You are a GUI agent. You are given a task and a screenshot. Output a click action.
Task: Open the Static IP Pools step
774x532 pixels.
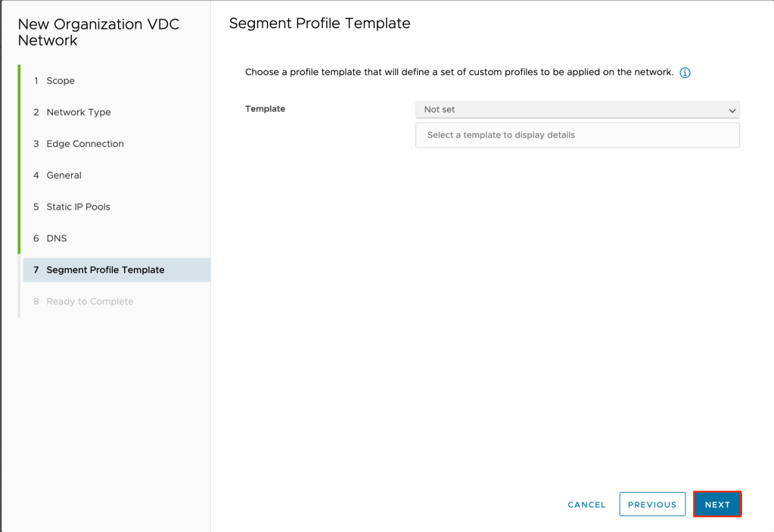coord(78,207)
